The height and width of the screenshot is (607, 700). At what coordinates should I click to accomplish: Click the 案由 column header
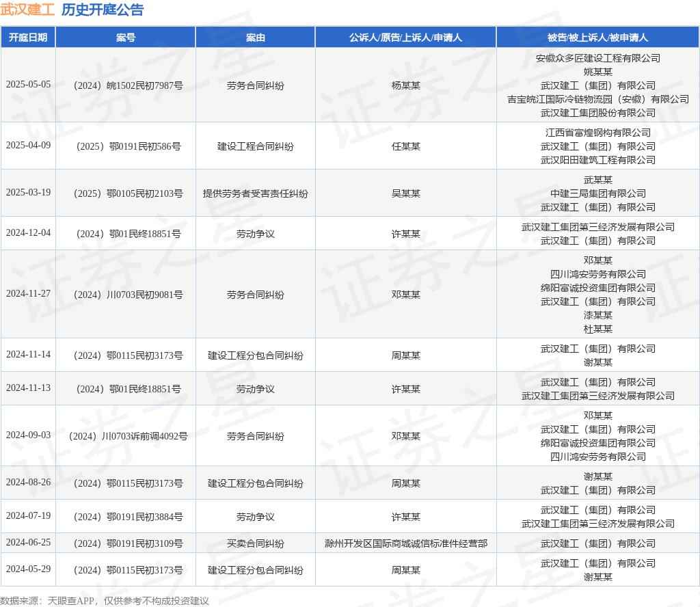pos(256,38)
